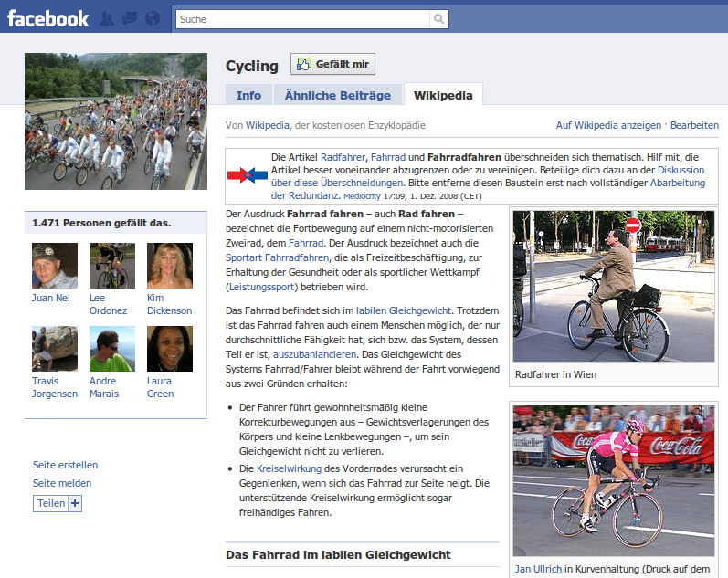Click the Cycling page title

click(x=251, y=66)
